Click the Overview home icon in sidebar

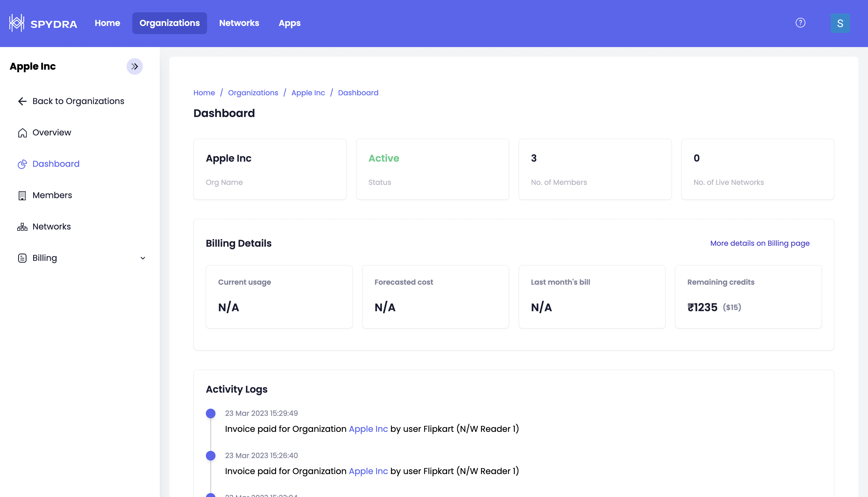pos(22,132)
